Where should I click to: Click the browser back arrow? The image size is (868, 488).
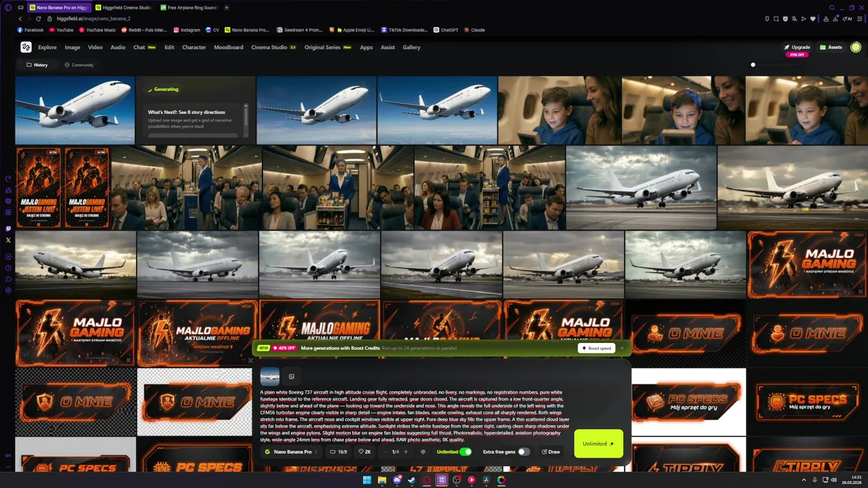[20, 18]
